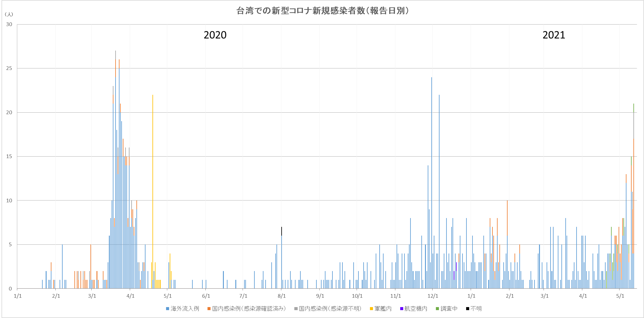
Task: Click x-axis label 9/1
Action: (320, 296)
